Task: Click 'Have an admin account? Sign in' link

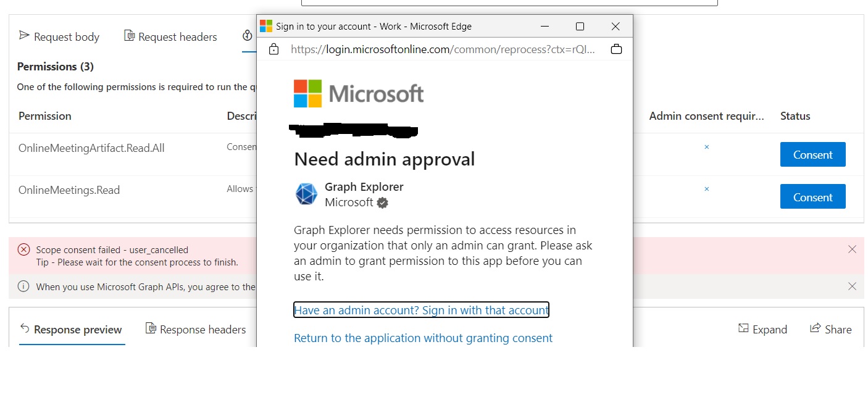Action: click(x=421, y=310)
